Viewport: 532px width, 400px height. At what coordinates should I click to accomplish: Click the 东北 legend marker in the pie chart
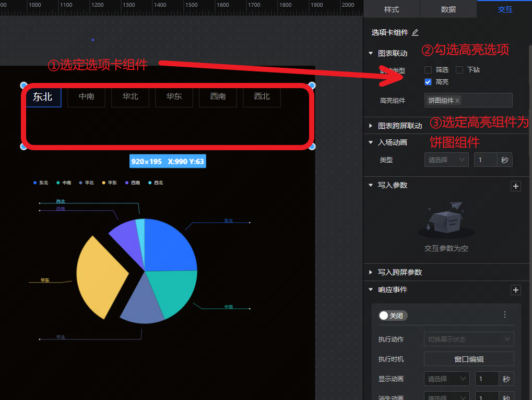(x=35, y=183)
